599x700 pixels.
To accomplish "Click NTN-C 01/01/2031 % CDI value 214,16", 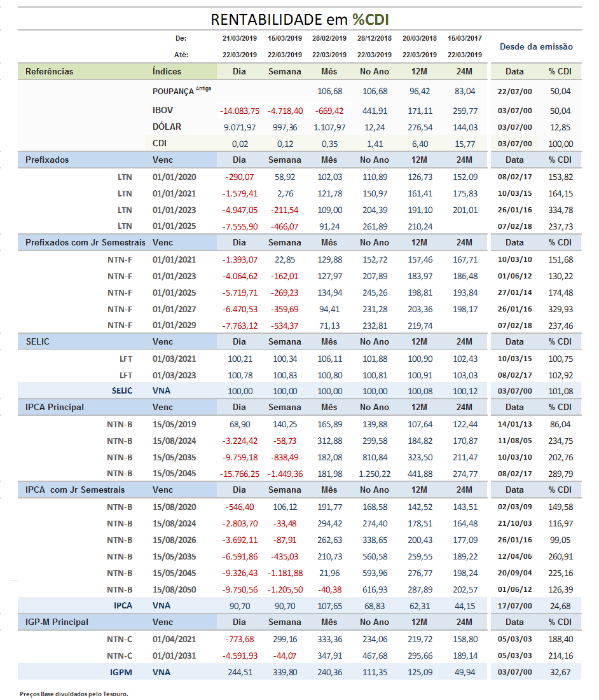I will (561, 655).
